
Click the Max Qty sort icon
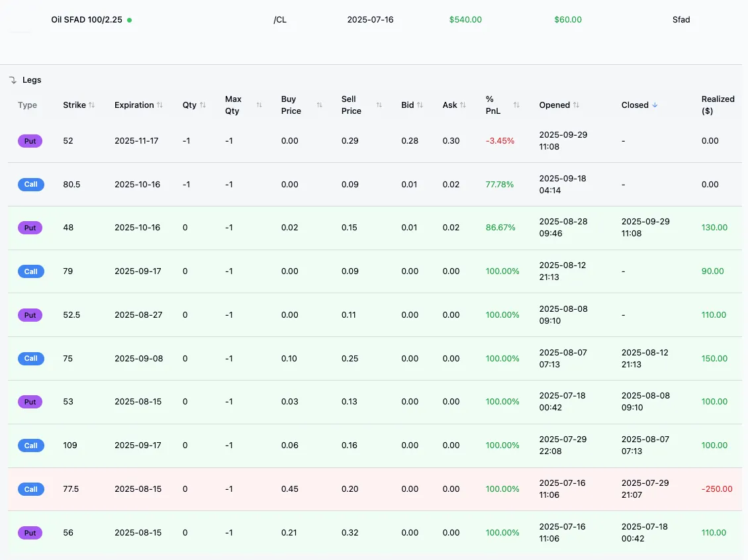[x=259, y=105]
